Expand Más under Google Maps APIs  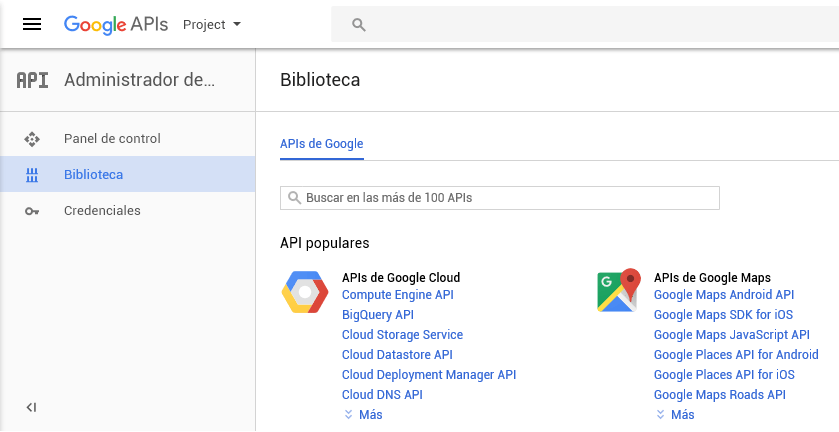point(675,414)
